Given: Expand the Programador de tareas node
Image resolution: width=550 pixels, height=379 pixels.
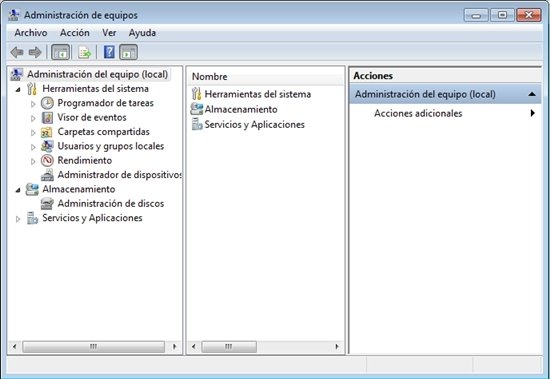Looking at the screenshot, I should coord(33,104).
